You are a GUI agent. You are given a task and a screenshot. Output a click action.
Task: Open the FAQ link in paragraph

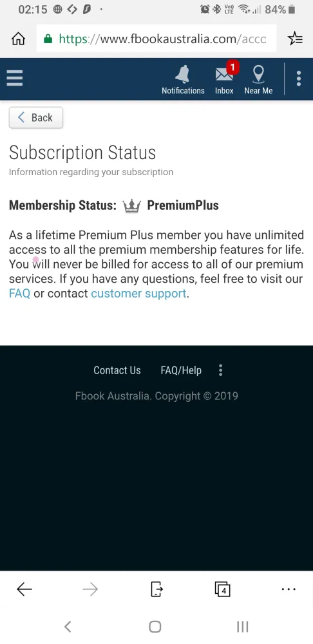(x=20, y=293)
